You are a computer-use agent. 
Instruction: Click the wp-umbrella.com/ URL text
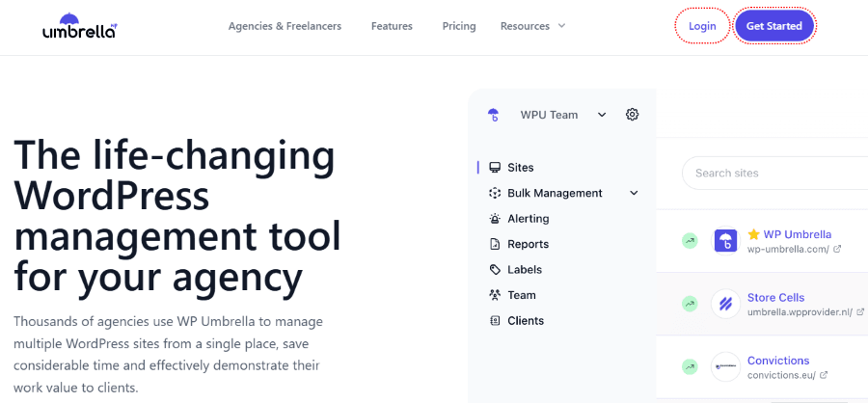(788, 249)
